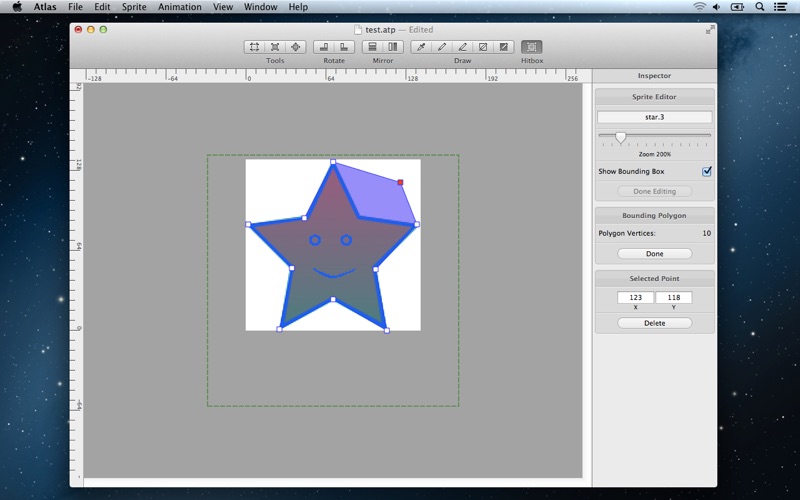Select the vertex at the star's top tip

[333, 162]
